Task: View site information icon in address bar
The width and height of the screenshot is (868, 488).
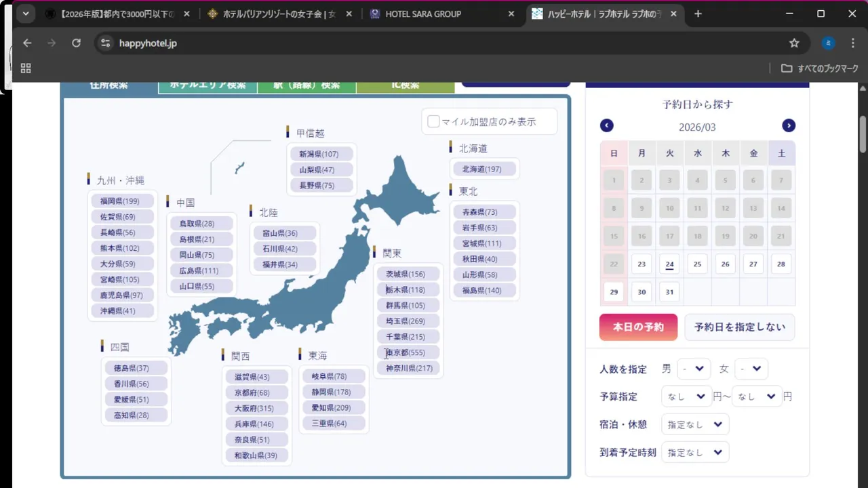Action: click(x=105, y=43)
